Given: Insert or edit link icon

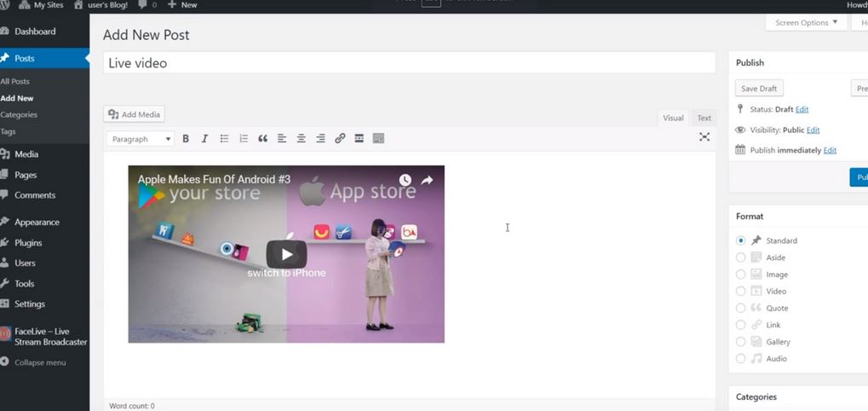Looking at the screenshot, I should [x=340, y=138].
